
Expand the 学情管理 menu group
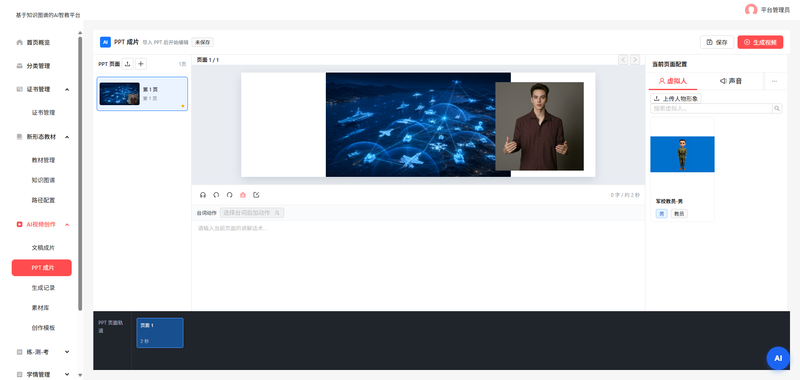67,374
